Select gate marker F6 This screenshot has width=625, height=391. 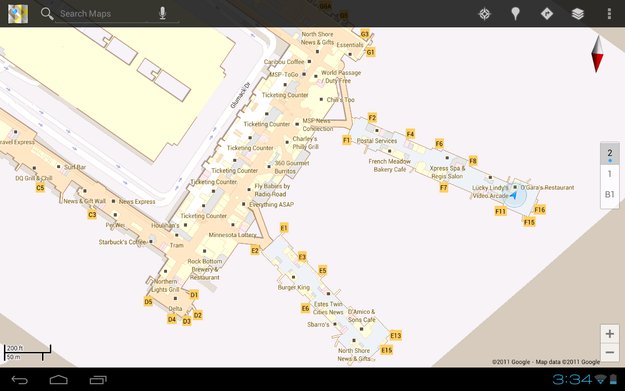coord(439,143)
